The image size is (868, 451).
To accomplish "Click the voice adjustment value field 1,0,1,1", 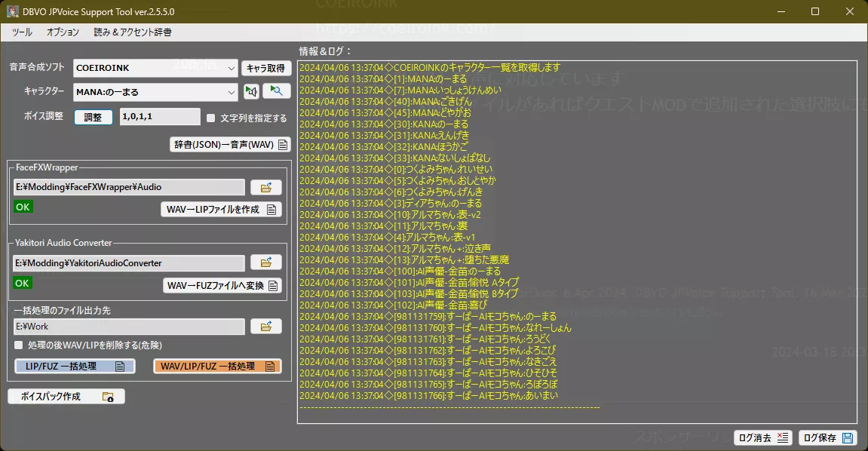I will [x=160, y=117].
